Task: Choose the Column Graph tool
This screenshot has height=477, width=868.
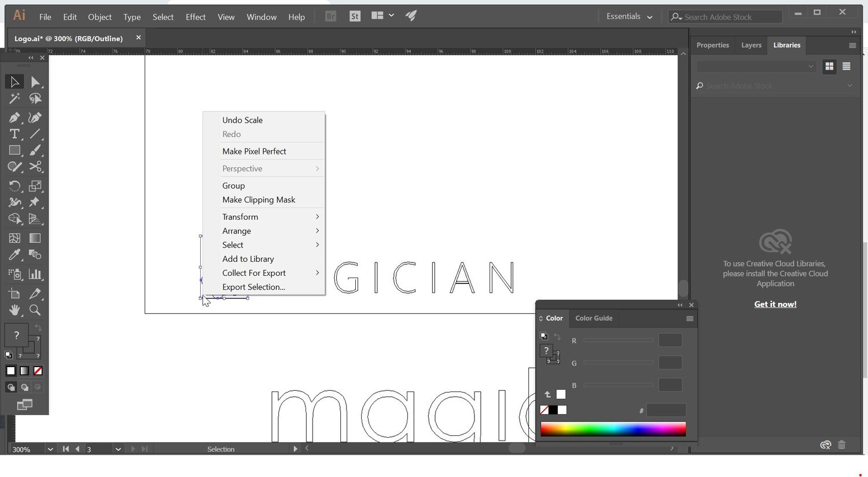Action: point(35,274)
